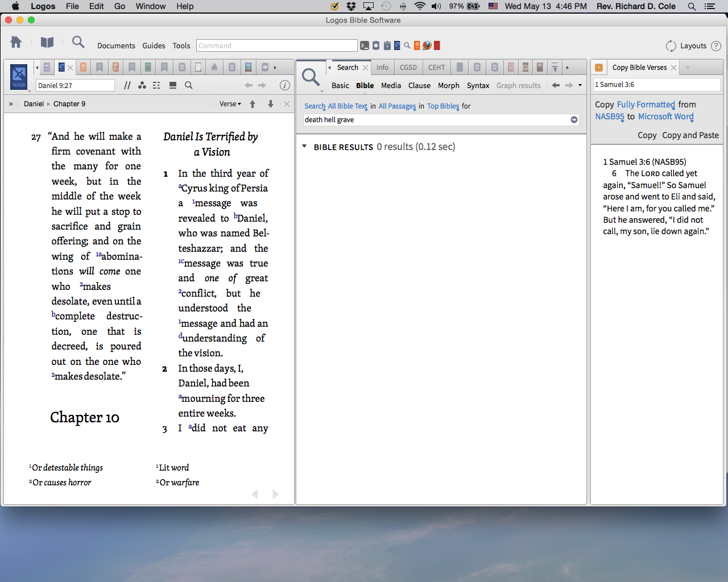Close the Daniel locator bar

(x=287, y=104)
